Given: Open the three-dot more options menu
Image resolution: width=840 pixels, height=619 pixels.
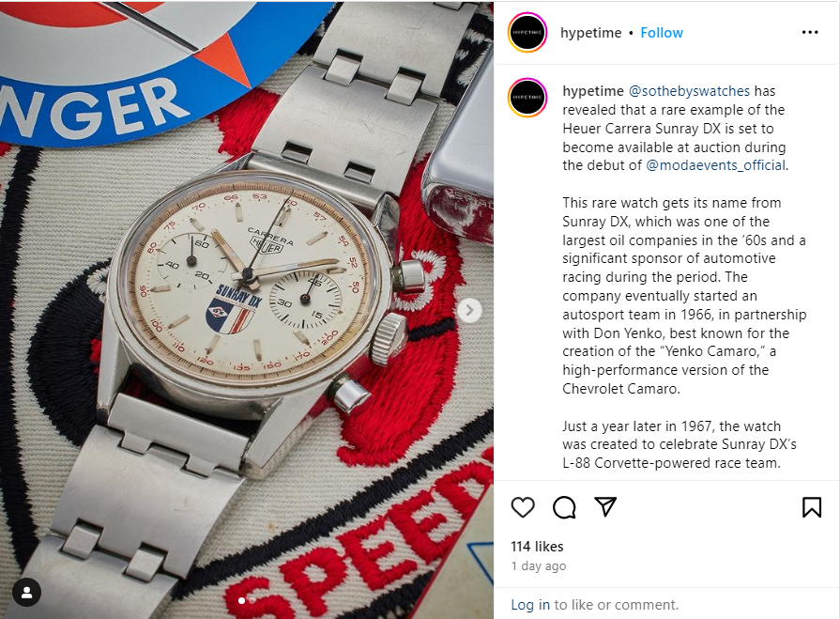Looking at the screenshot, I should (810, 33).
